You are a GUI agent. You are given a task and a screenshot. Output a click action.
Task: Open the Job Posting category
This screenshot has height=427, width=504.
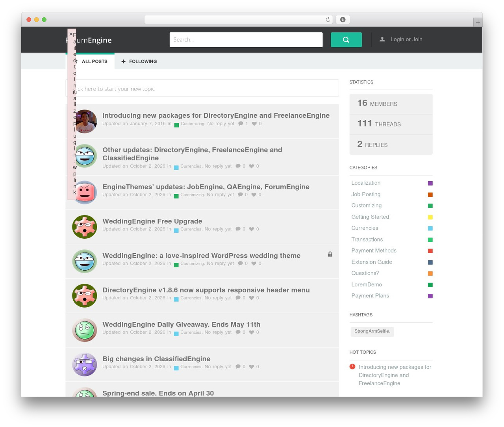366,194
